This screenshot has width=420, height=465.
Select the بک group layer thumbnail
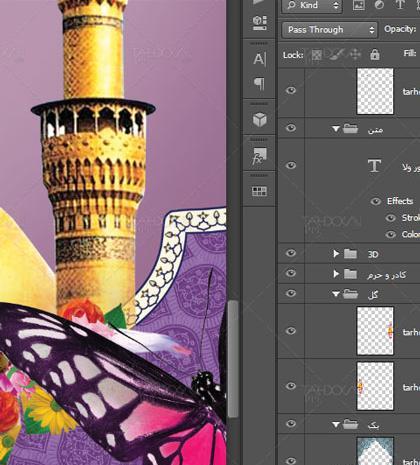(375, 451)
